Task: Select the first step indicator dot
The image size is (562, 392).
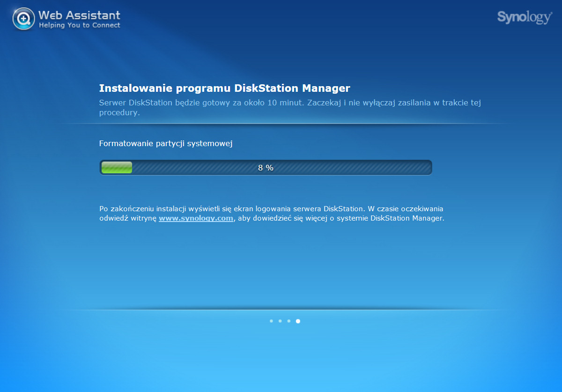Action: [271, 321]
